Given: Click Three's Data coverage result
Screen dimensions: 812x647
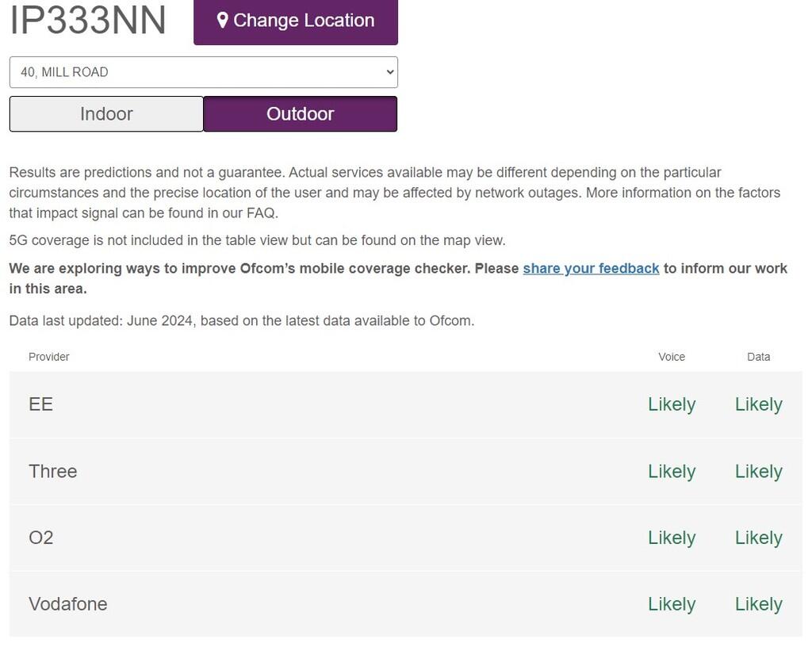Looking at the screenshot, I should [758, 471].
